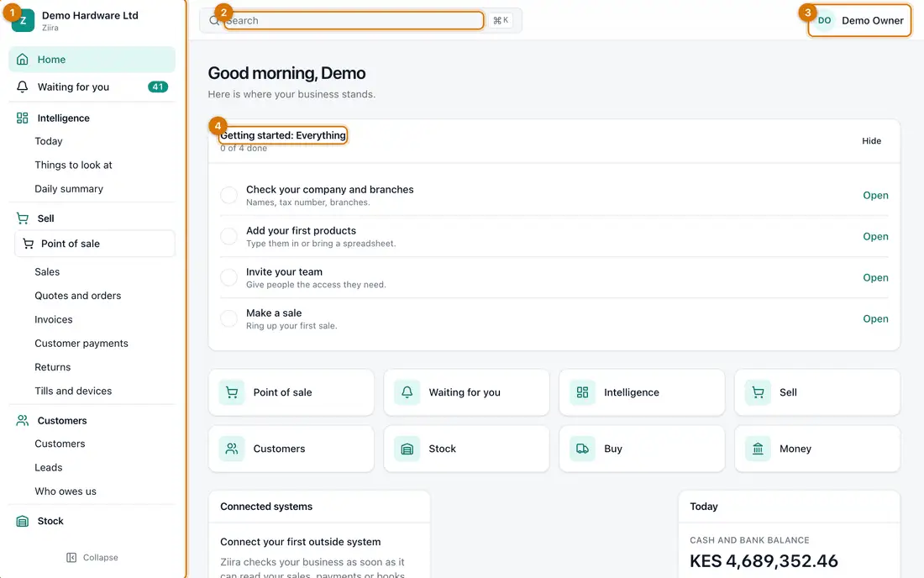This screenshot has height=578, width=924.
Task: Click the Command-K shortcut badge in search bar
Action: 501,21
